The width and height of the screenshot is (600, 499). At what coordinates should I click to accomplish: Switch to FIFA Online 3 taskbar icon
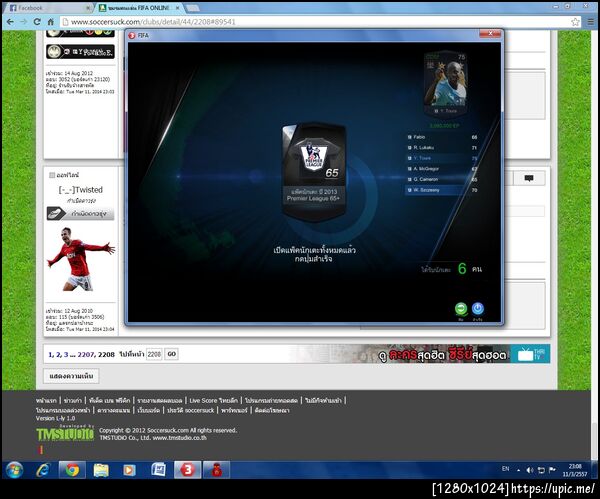pyautogui.click(x=188, y=470)
